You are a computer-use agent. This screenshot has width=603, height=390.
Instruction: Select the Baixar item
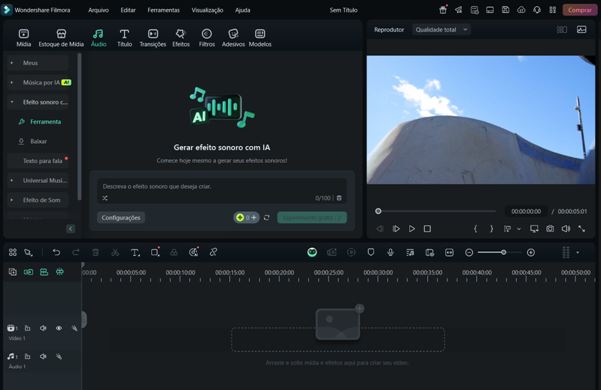pos(33,141)
